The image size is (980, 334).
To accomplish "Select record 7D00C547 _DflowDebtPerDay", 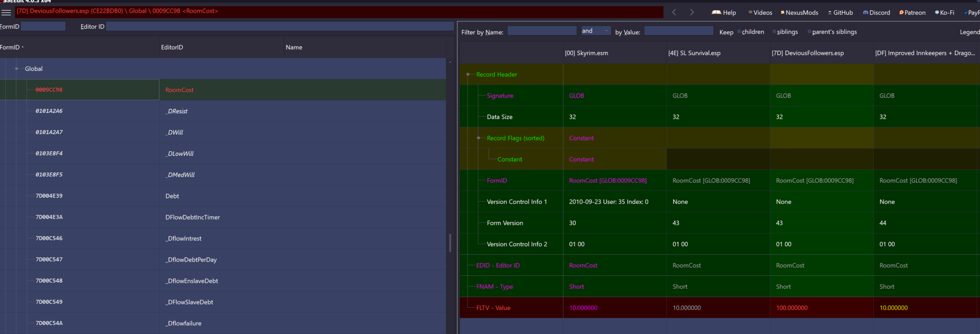I will click(x=223, y=259).
